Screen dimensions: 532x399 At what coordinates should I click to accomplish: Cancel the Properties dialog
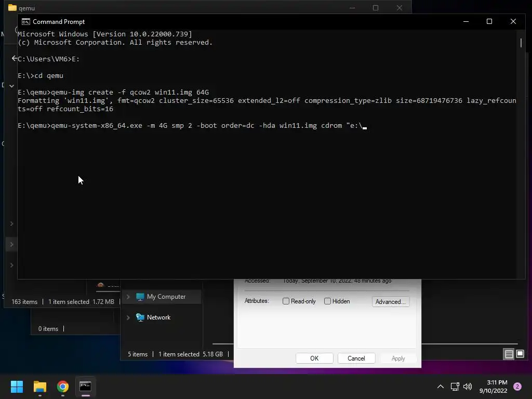click(356, 358)
